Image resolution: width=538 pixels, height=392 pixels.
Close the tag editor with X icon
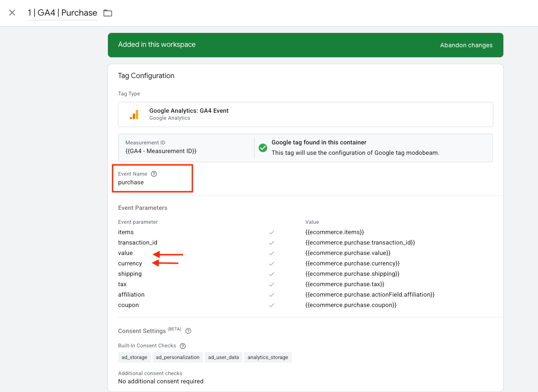click(x=12, y=13)
